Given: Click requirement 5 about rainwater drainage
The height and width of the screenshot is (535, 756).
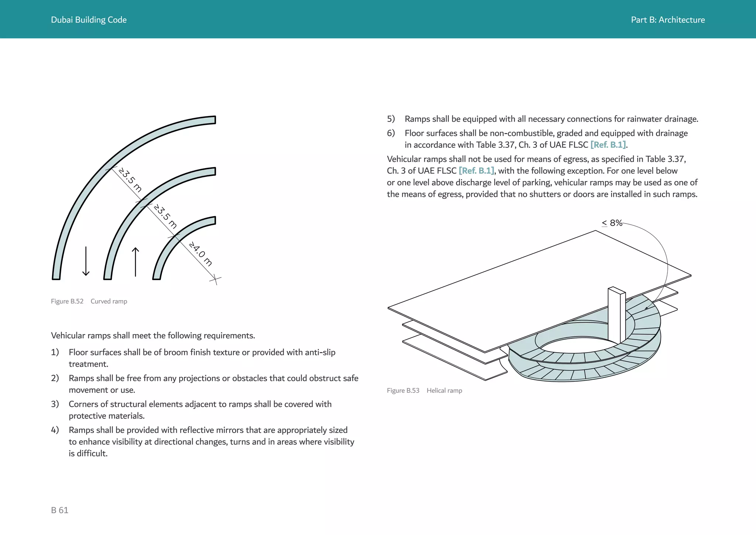Looking at the screenshot, I should (551, 119).
